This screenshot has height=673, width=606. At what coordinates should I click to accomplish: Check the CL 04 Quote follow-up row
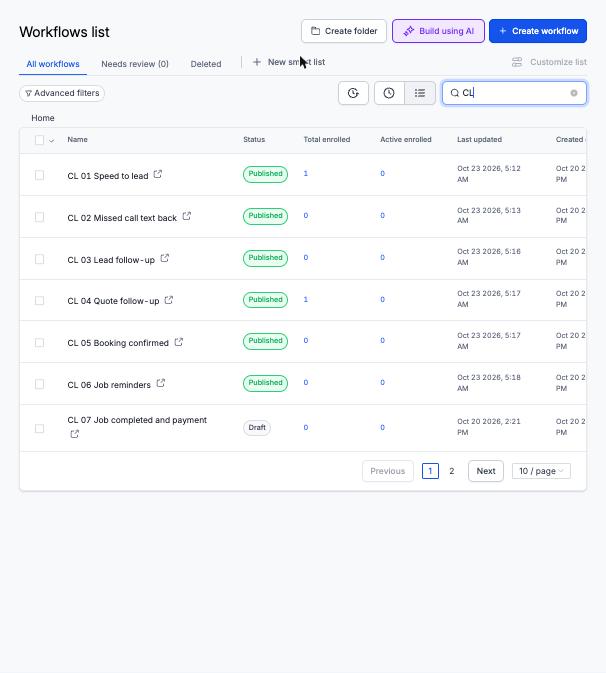pos(39,300)
